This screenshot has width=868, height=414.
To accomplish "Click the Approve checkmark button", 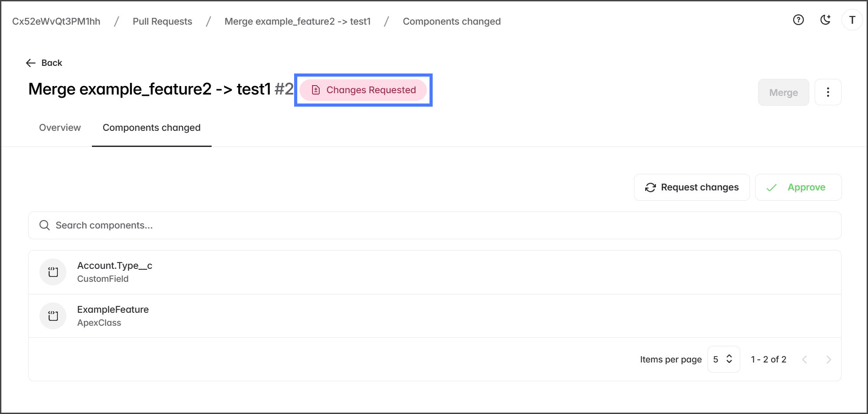I will 798,187.
